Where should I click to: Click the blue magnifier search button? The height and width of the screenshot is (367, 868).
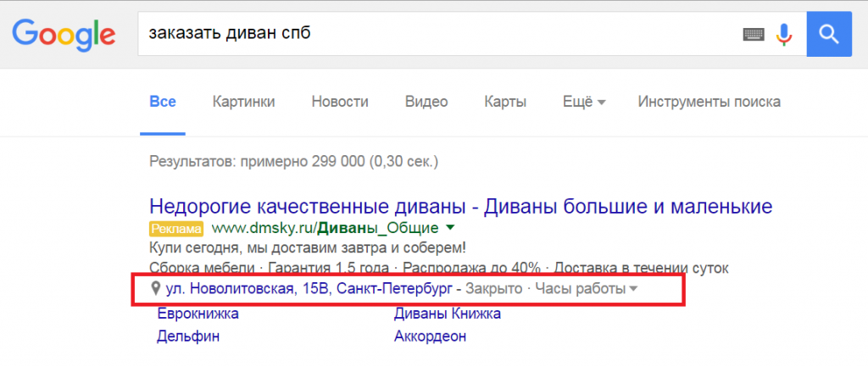[x=829, y=34]
